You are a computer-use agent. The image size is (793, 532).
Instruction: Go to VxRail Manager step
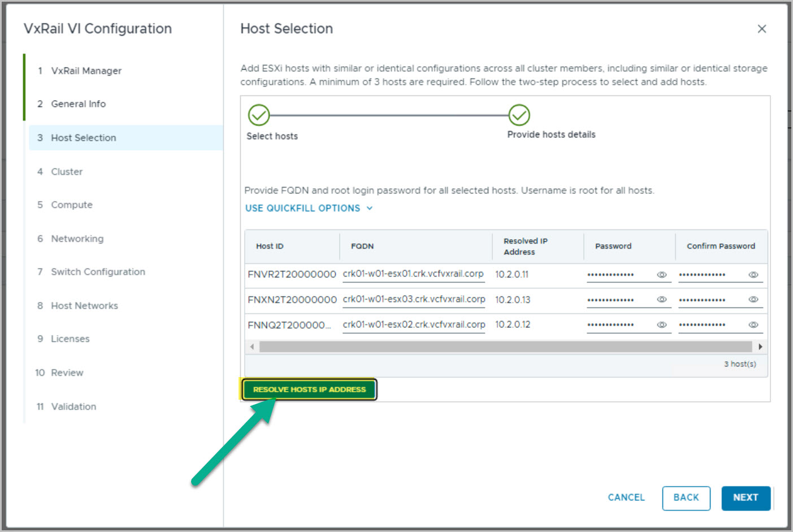86,71
